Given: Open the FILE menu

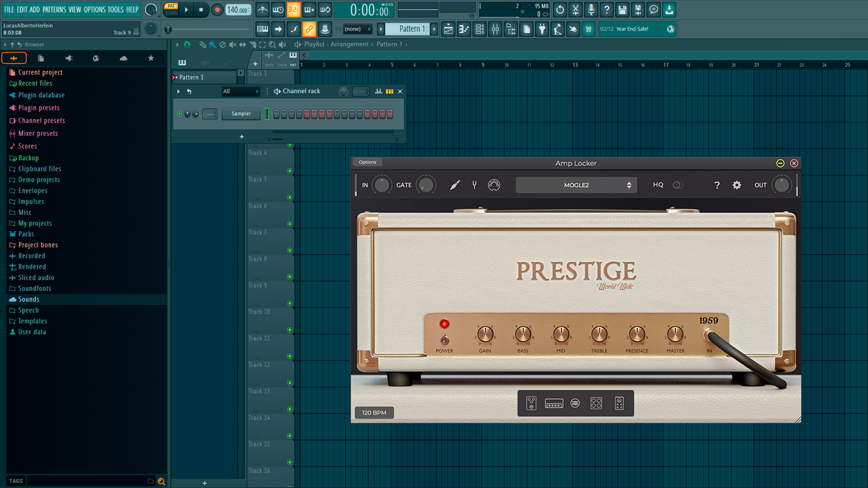Looking at the screenshot, I should coord(9,10).
